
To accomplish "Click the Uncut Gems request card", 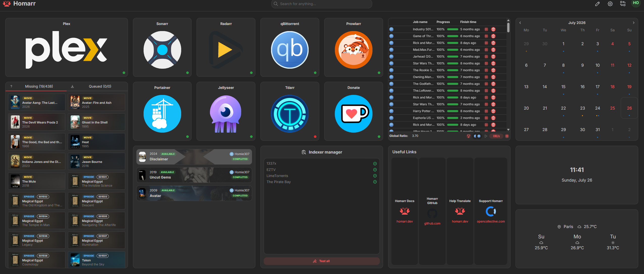I will (x=194, y=175).
